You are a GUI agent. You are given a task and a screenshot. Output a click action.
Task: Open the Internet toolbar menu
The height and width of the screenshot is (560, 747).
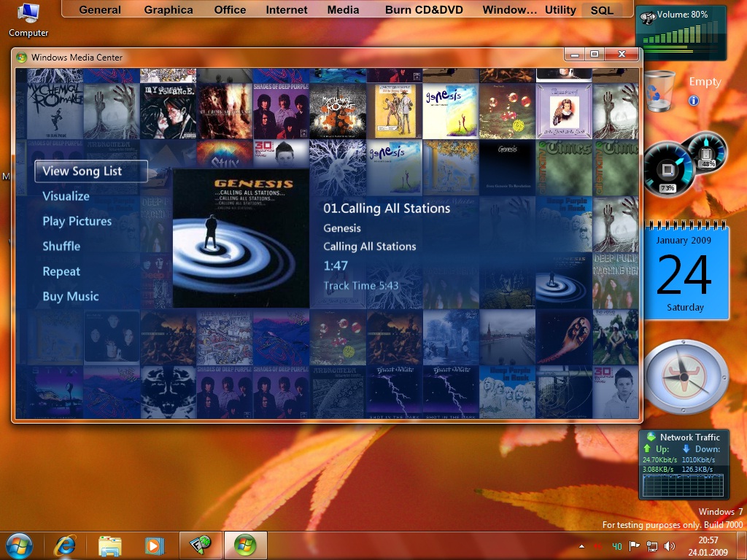[x=286, y=10]
